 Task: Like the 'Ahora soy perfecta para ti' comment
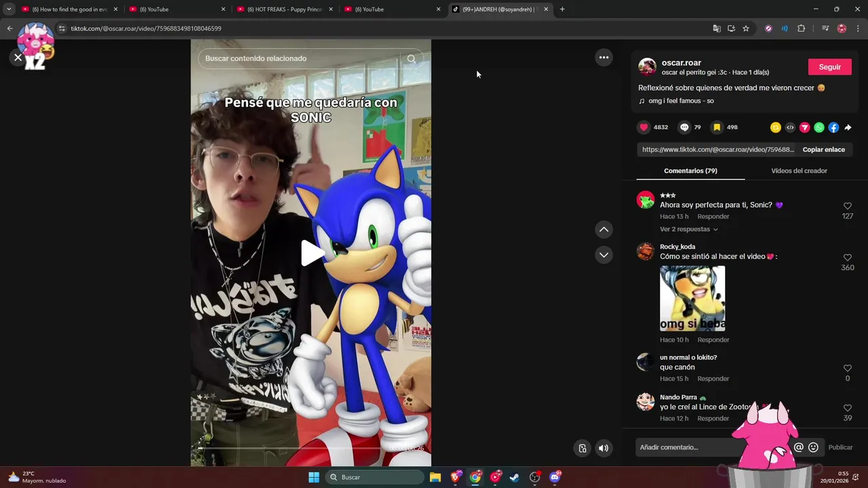point(847,206)
